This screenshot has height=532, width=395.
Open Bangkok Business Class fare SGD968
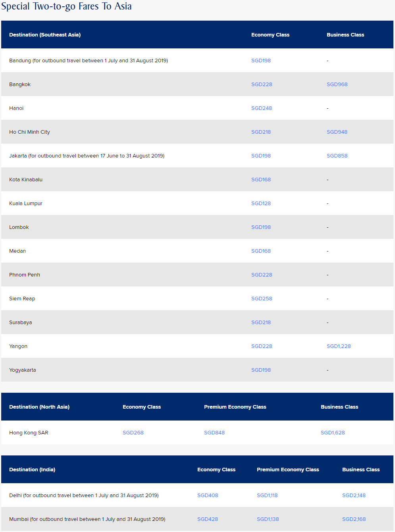(337, 85)
